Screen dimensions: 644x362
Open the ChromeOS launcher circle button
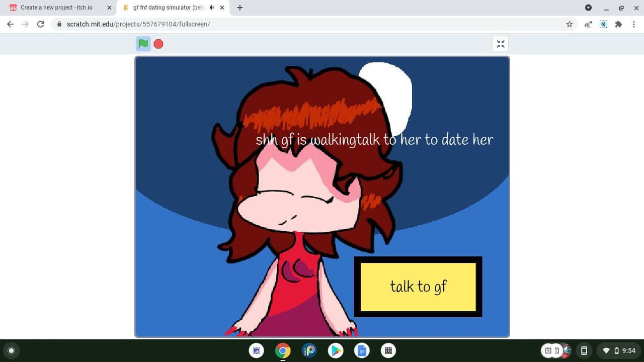pyautogui.click(x=12, y=350)
